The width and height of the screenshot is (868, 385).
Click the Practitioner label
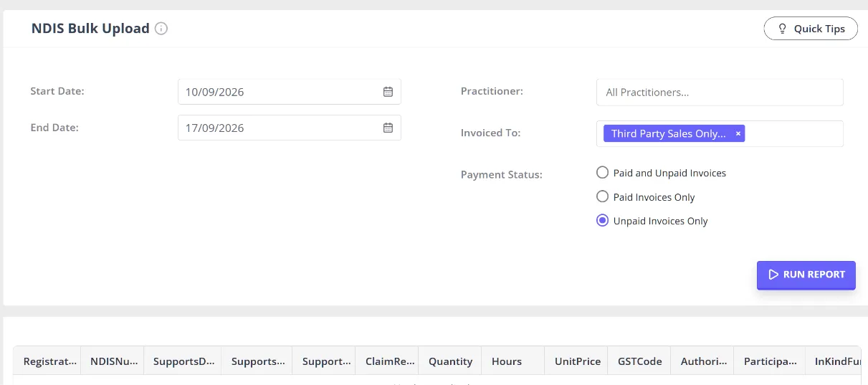coord(492,91)
